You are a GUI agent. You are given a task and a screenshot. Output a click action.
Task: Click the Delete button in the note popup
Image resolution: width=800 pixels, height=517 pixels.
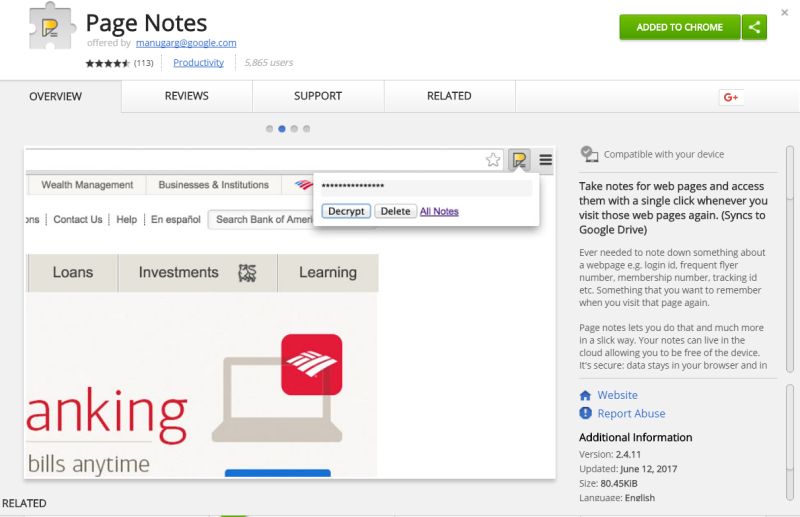click(395, 211)
